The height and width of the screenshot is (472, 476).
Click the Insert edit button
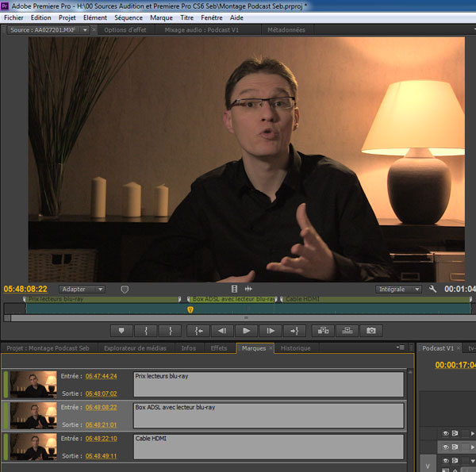(322, 330)
